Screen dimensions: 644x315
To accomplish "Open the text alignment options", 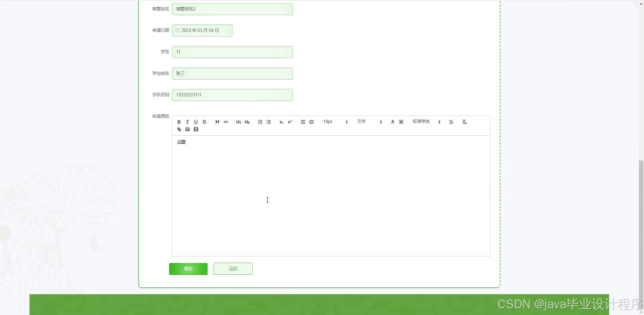I will click(x=451, y=122).
